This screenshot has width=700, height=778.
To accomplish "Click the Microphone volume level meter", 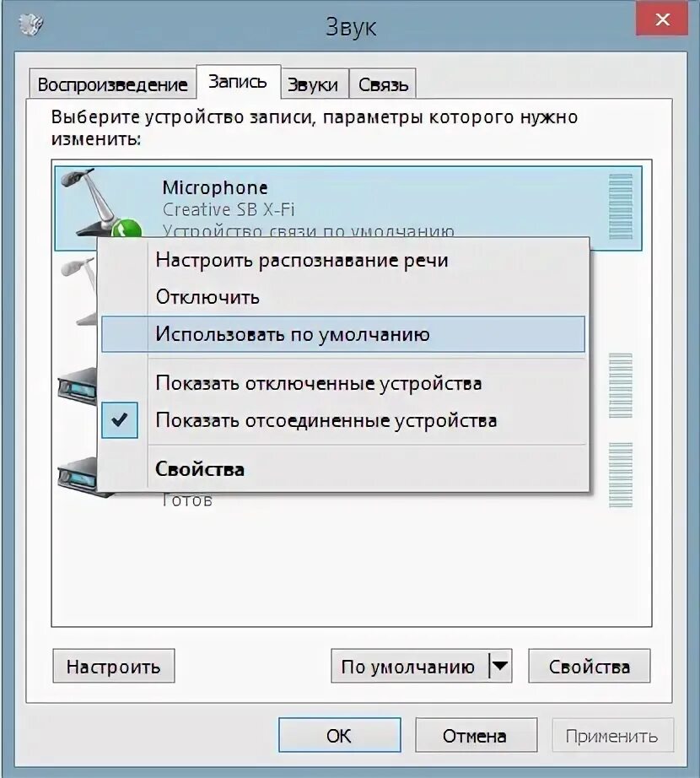I will (x=620, y=207).
